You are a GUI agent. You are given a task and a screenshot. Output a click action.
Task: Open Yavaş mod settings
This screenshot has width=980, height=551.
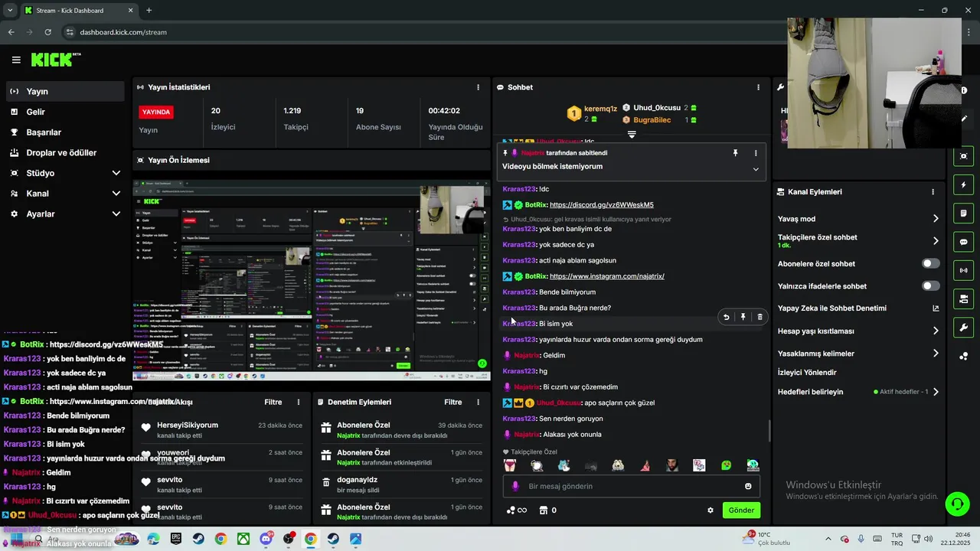[x=858, y=219]
